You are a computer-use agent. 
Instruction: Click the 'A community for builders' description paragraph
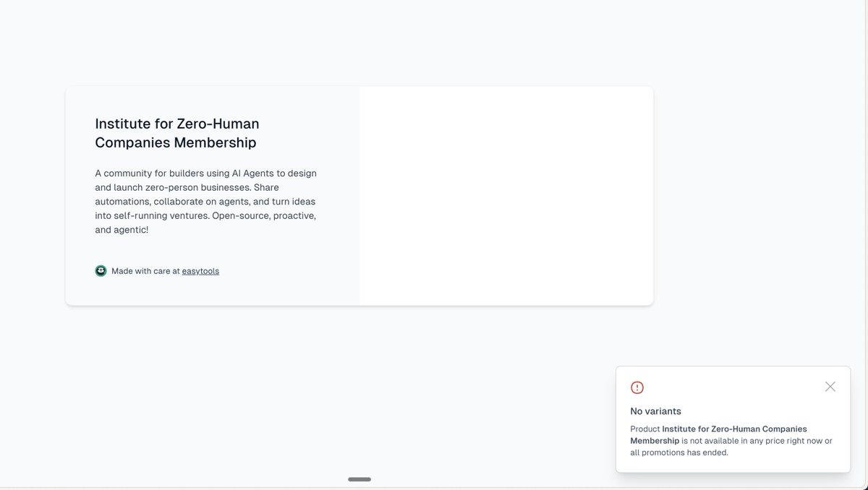[206, 202]
